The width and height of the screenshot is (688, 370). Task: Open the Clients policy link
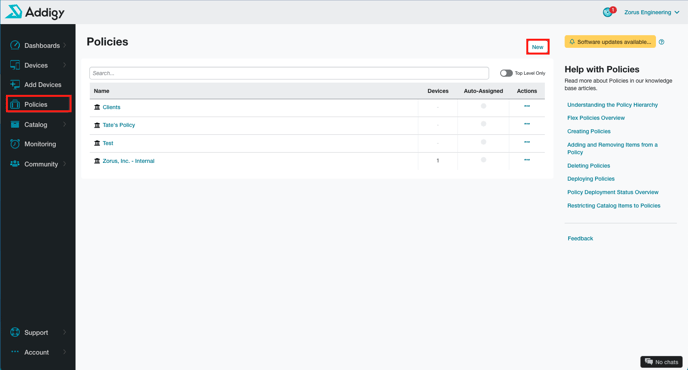[x=111, y=107]
